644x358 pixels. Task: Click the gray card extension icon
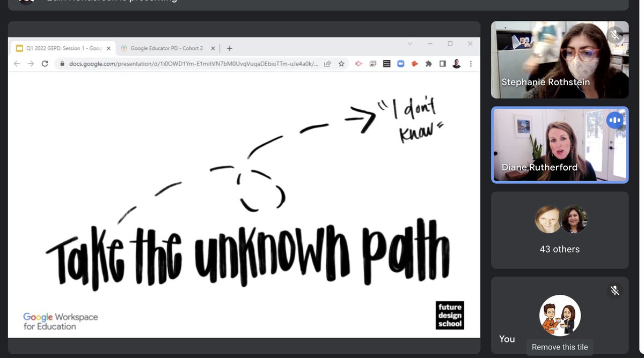pos(373,64)
